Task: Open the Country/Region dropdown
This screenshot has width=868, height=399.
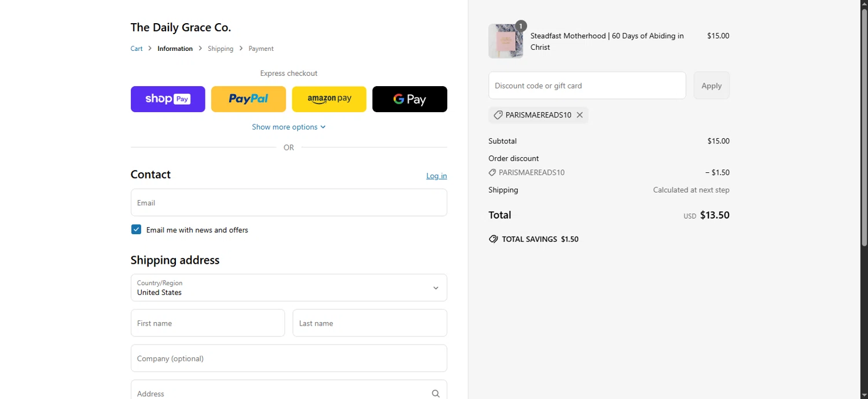Action: (289, 287)
